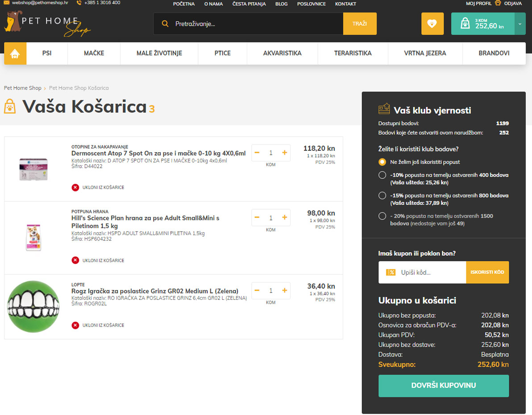Increase quantity of Rogz Grinz toy
532x415 pixels.
click(284, 290)
